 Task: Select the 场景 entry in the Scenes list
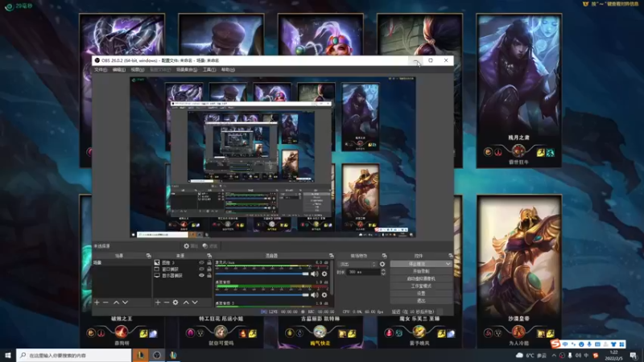(x=122, y=263)
